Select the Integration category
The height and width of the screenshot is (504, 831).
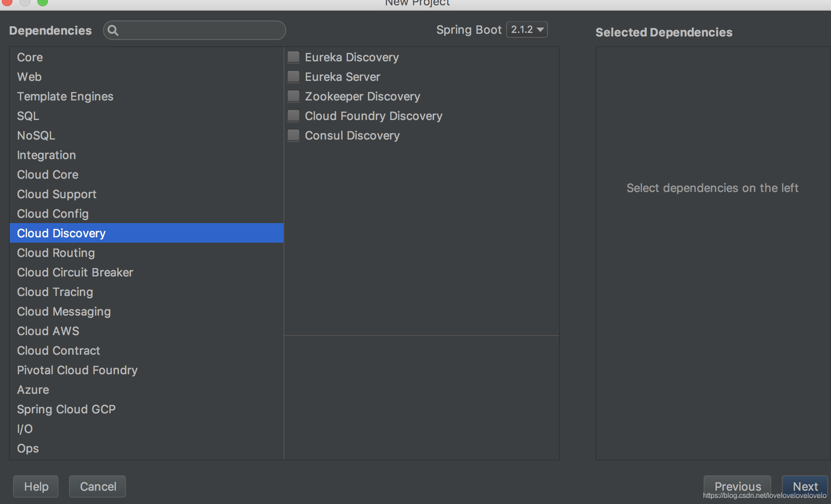147,155
